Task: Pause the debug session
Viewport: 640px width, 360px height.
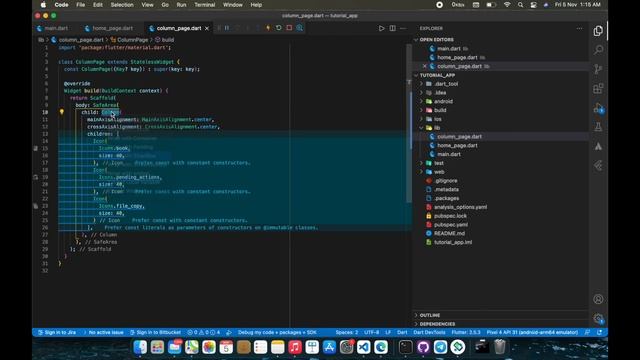Action: point(227,28)
